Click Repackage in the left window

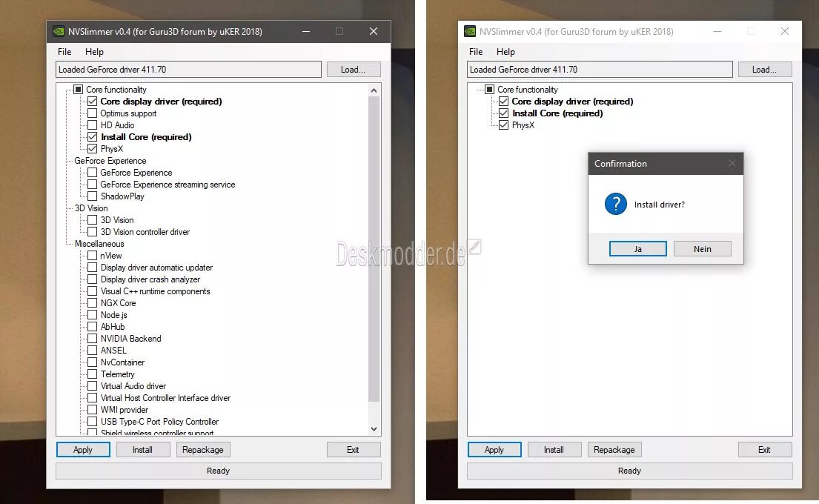tap(202, 450)
